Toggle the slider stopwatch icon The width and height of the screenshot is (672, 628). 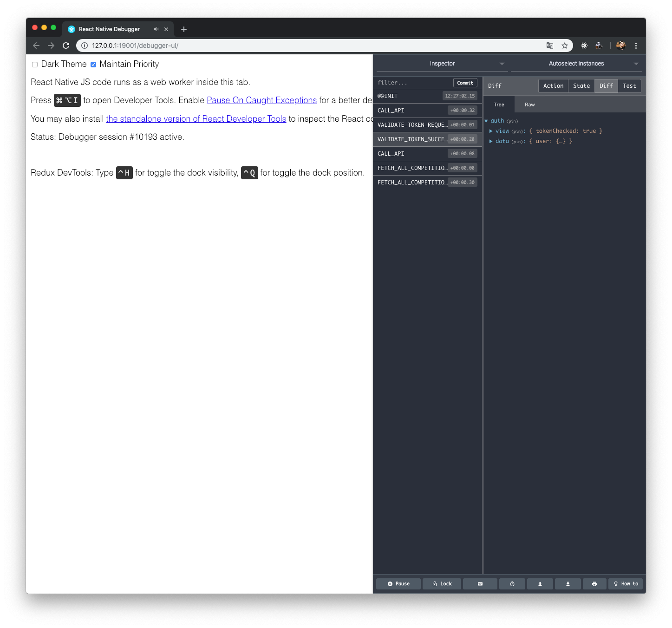click(x=512, y=584)
